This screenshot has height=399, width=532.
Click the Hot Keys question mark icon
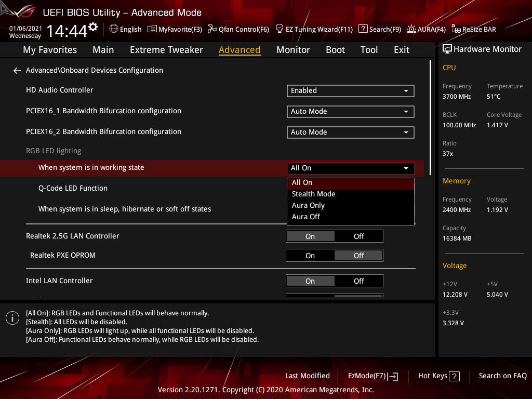coord(454,376)
